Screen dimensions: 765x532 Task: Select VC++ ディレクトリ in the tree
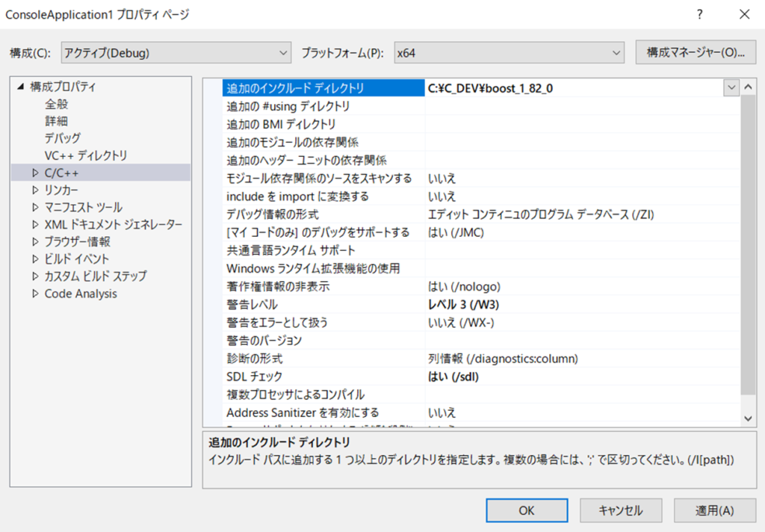[85, 155]
